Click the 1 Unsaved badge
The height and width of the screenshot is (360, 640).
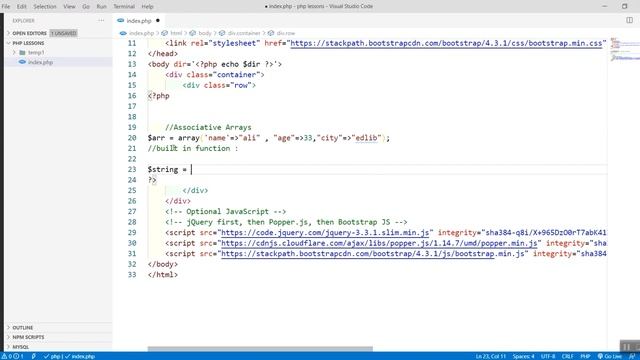pyautogui.click(x=64, y=33)
